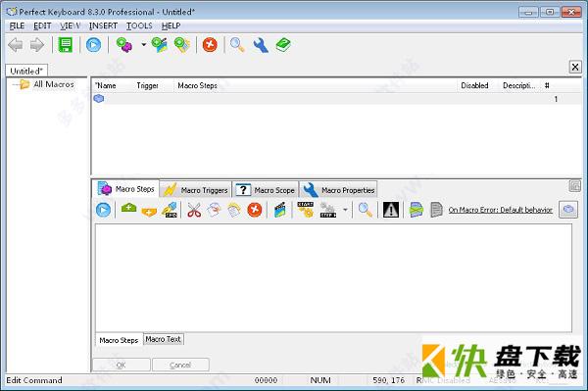Viewport: 588px width, 391px height.
Task: Run macro with step editor play button
Action: [103, 210]
